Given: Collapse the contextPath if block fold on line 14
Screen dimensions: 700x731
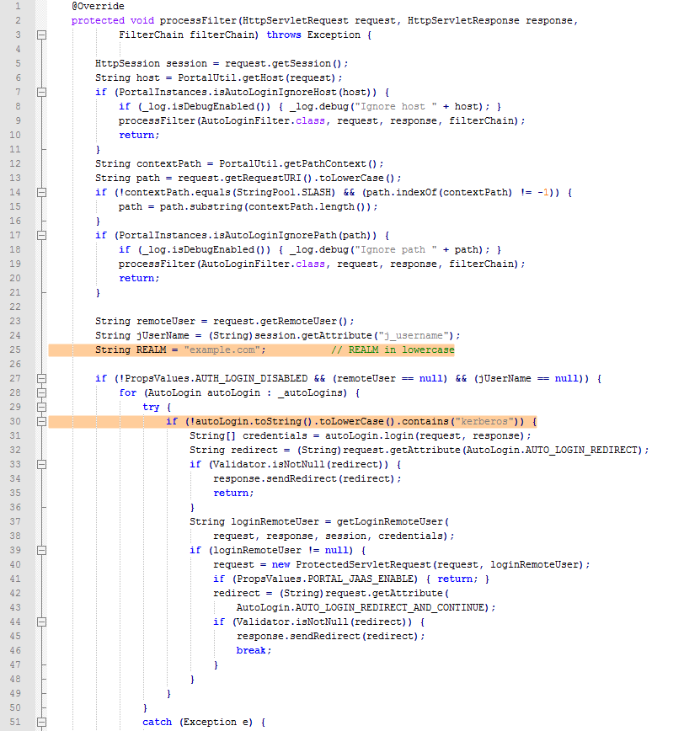Looking at the screenshot, I should 41,193.
